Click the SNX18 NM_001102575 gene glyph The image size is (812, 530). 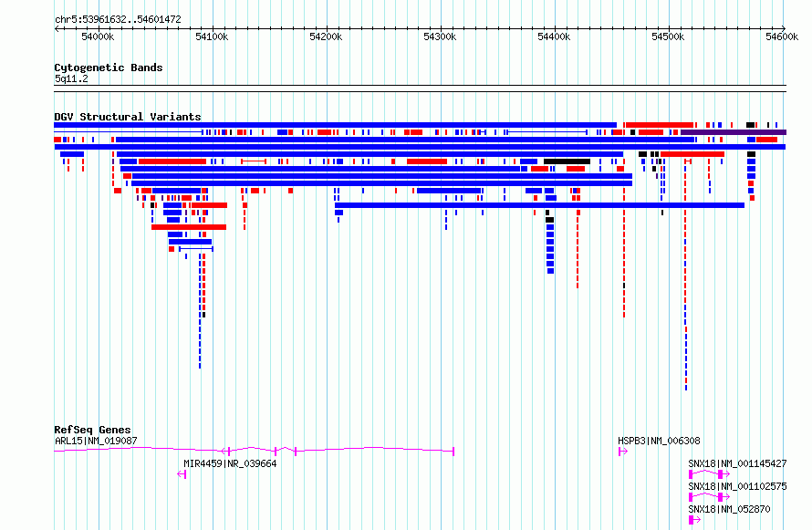709,497
